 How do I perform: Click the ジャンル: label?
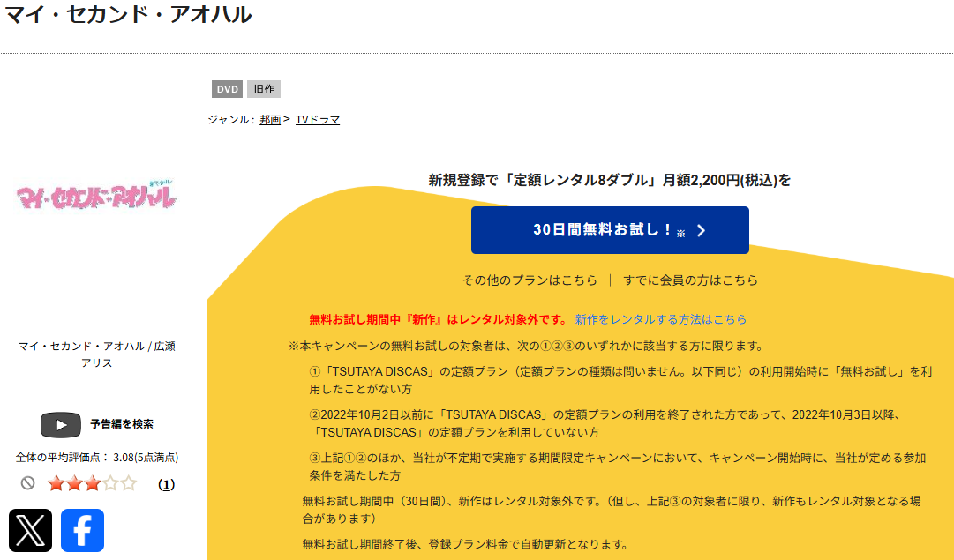pos(231,120)
